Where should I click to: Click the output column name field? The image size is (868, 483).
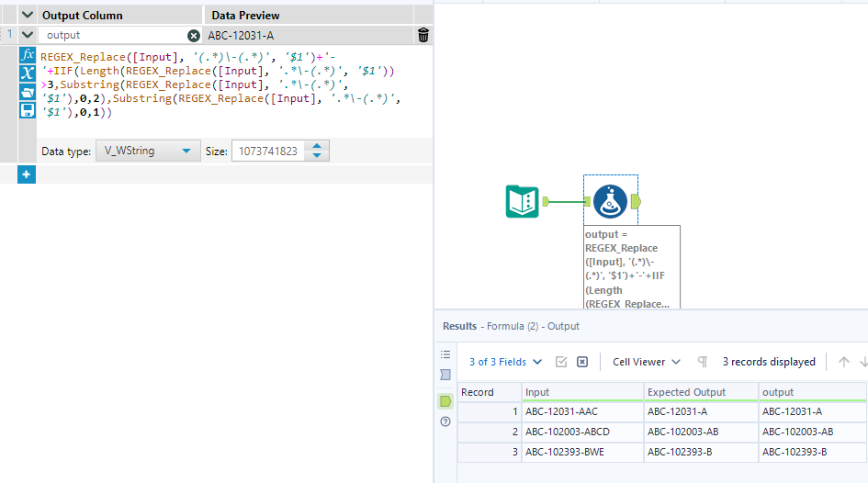(x=113, y=36)
